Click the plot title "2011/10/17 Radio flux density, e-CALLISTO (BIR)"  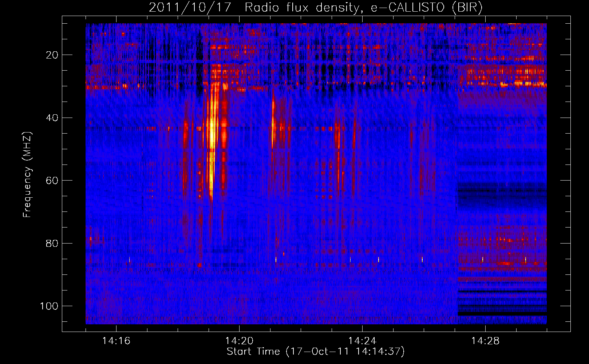316,8
